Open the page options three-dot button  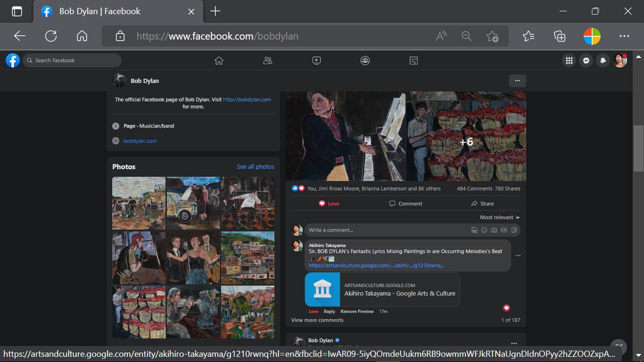coord(517,81)
